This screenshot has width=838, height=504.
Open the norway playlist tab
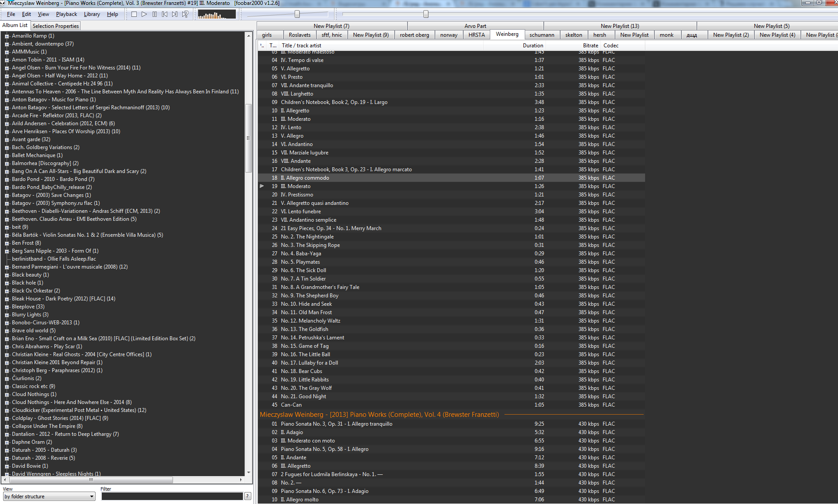[x=449, y=35]
